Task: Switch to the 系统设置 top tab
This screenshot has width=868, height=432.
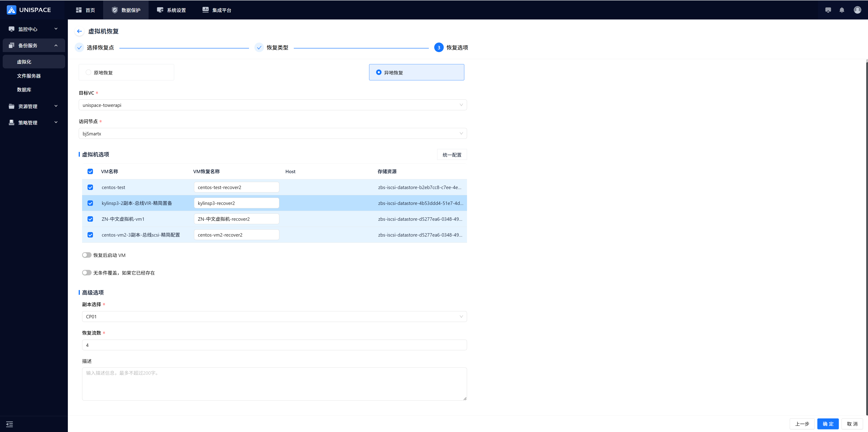Action: click(x=171, y=10)
